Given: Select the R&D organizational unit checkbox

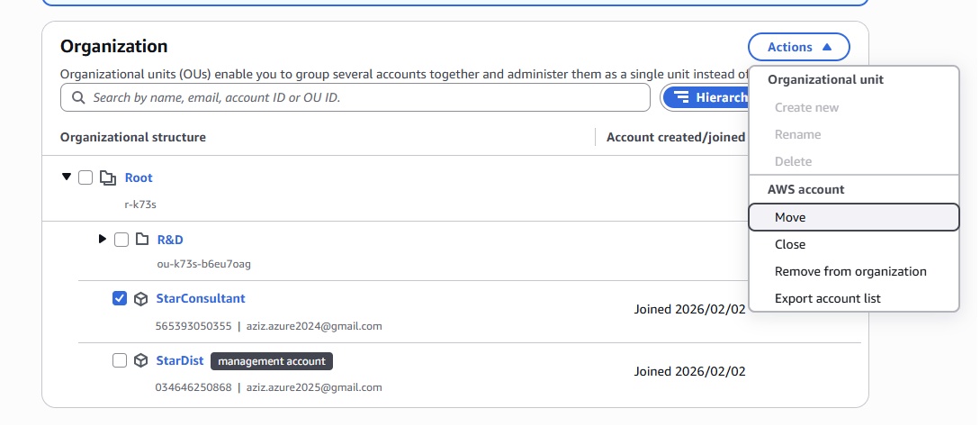Looking at the screenshot, I should pyautogui.click(x=121, y=240).
